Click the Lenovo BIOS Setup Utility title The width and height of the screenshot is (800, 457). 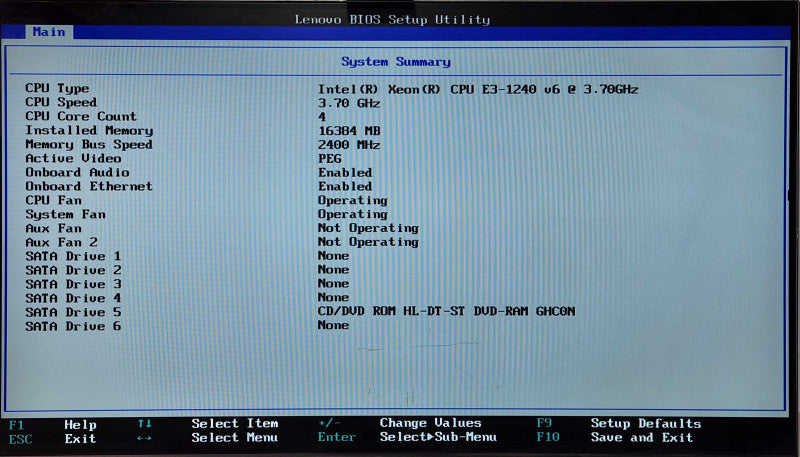[x=392, y=19]
